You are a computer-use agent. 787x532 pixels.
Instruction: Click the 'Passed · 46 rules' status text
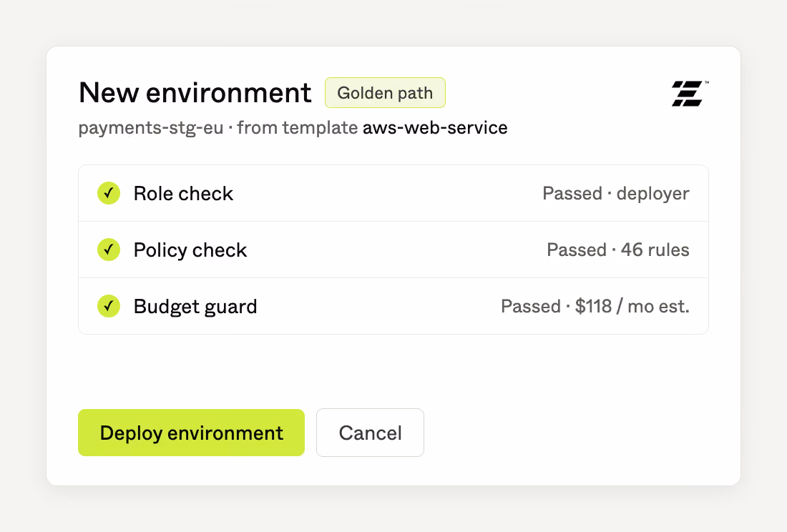(x=618, y=250)
